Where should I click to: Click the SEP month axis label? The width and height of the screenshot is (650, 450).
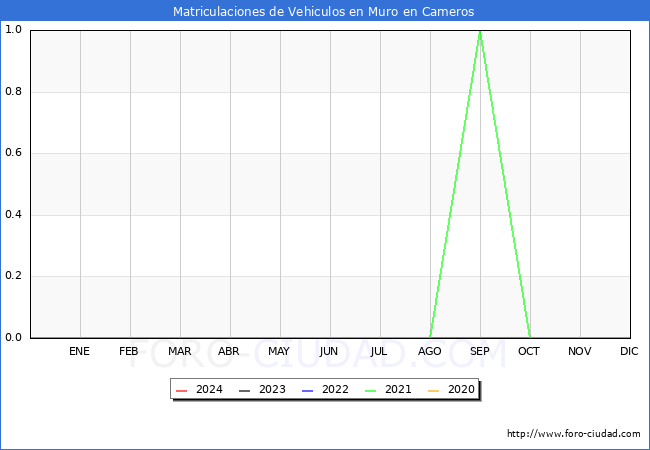pos(480,351)
